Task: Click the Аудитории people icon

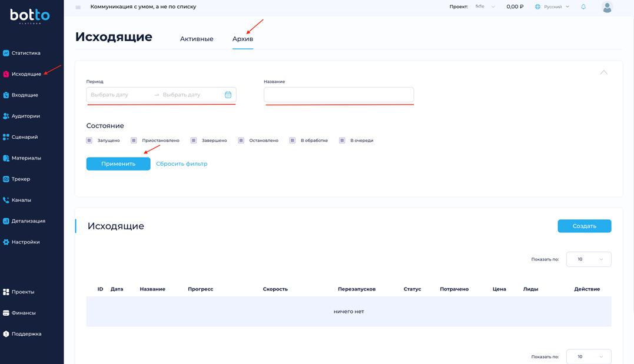Action: pos(6,116)
